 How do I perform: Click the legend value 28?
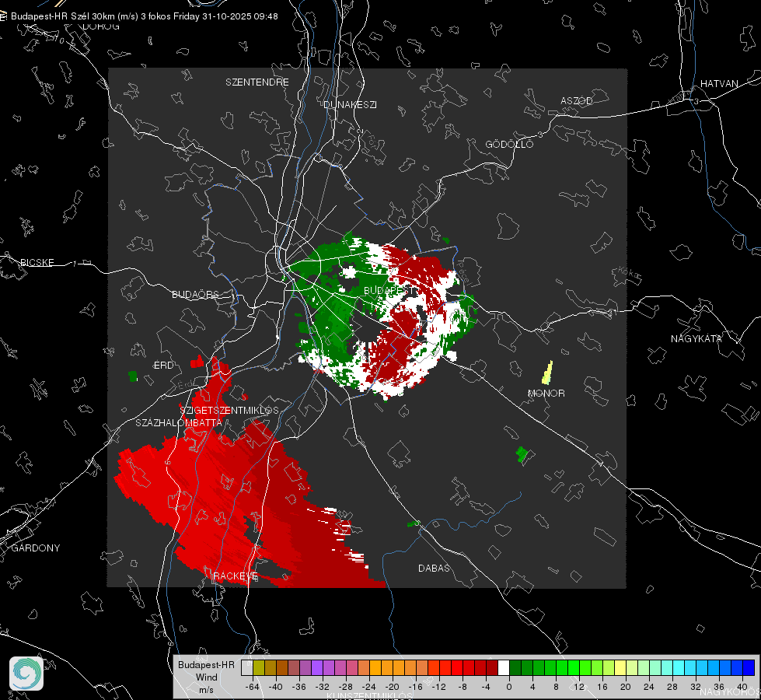point(672,687)
